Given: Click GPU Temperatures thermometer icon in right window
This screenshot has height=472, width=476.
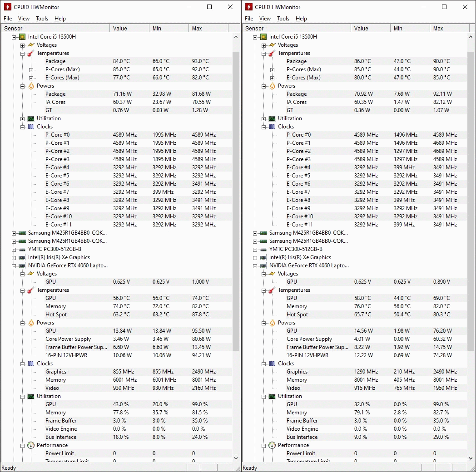Looking at the screenshot, I should pyautogui.click(x=272, y=290).
